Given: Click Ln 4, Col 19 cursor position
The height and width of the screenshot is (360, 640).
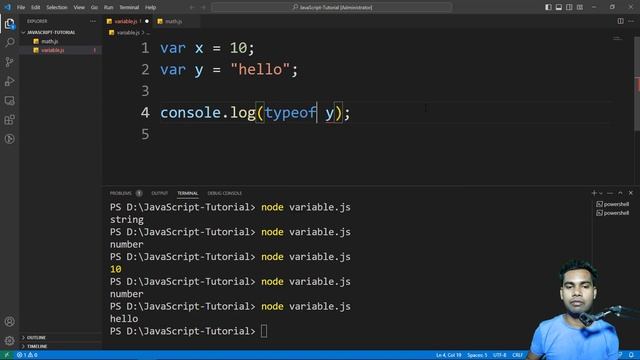Looking at the screenshot, I should tap(448, 355).
